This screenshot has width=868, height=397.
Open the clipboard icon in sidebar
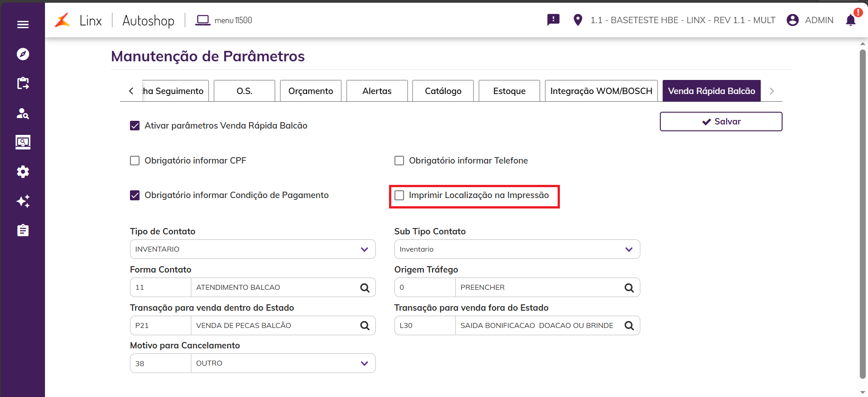23,231
